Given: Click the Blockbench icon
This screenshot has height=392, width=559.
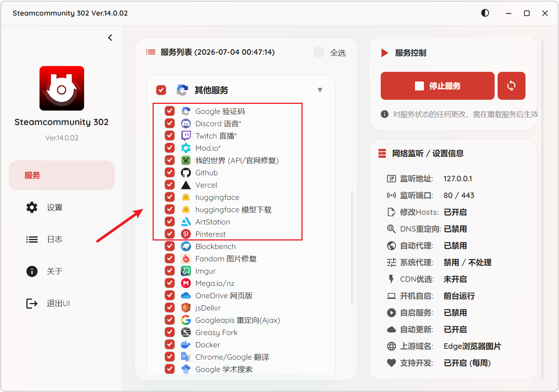Looking at the screenshot, I should (186, 246).
